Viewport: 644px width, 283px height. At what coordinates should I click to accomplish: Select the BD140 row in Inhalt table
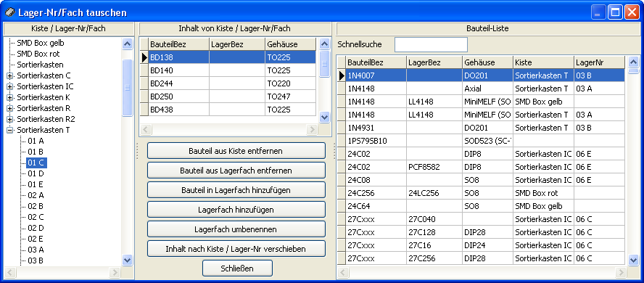click(x=228, y=70)
